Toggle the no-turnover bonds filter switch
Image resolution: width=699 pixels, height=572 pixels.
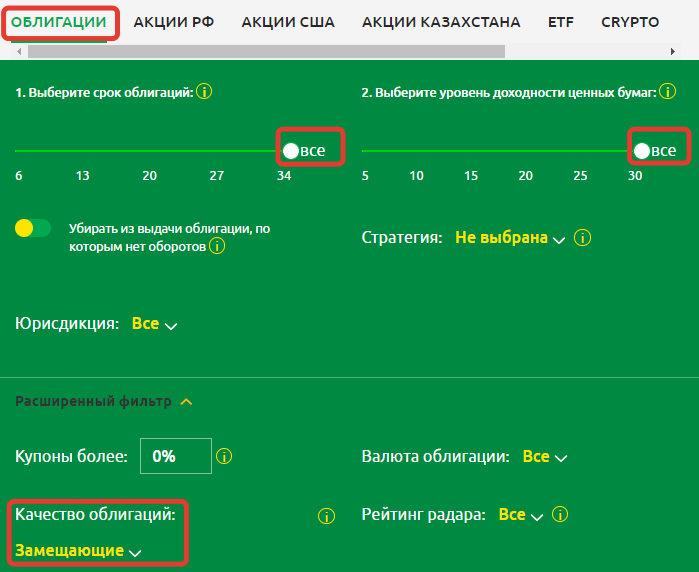[33, 228]
